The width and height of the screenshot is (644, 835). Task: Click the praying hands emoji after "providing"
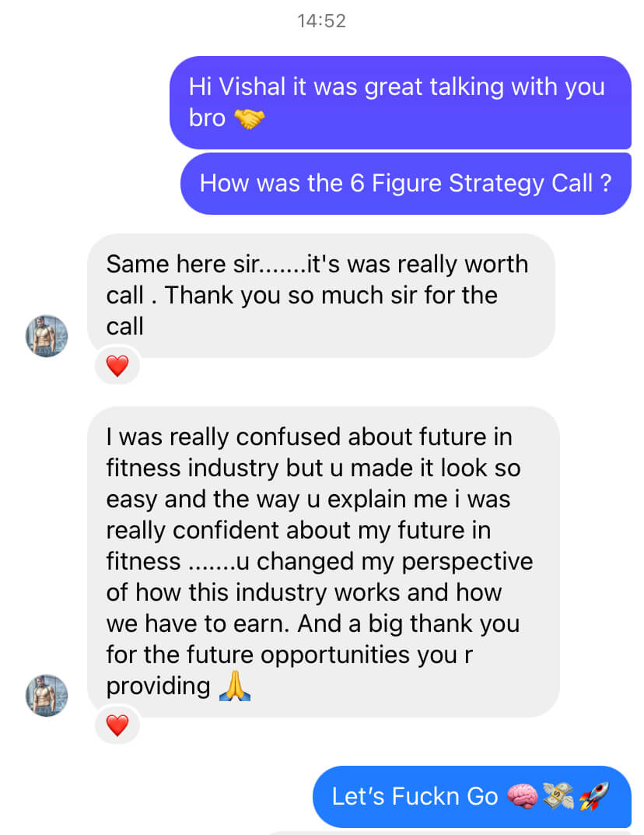(x=235, y=686)
